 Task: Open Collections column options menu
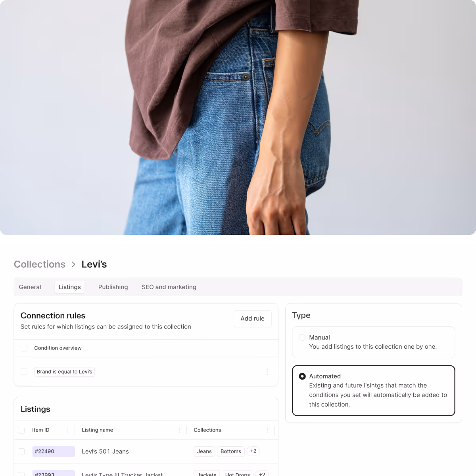click(x=267, y=430)
